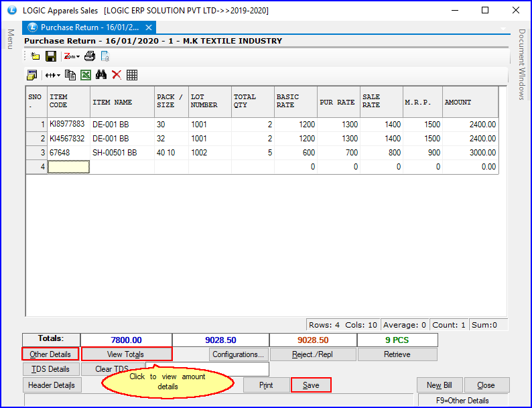Click pack size 40 10 cell
Image resolution: width=532 pixels, height=408 pixels.
pos(172,153)
